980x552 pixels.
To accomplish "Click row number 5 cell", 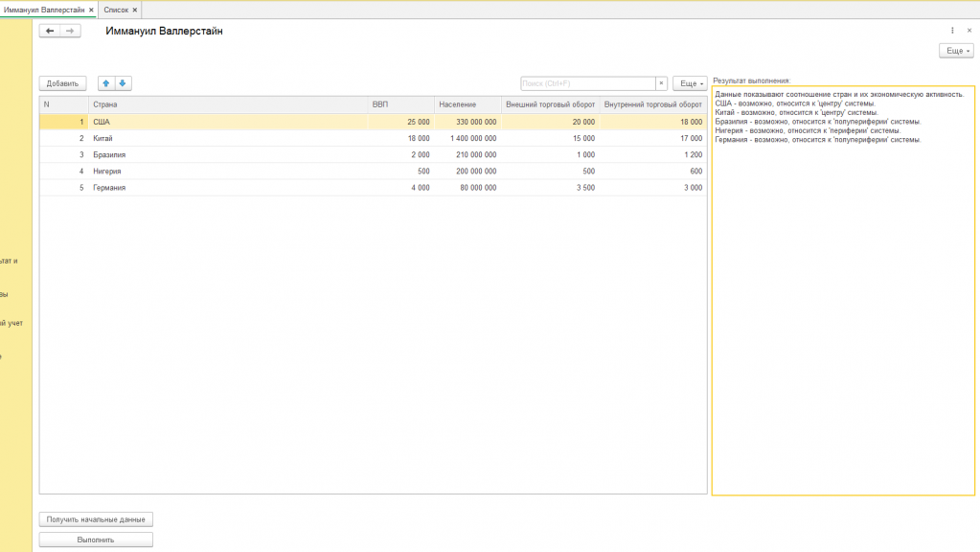I will [64, 188].
